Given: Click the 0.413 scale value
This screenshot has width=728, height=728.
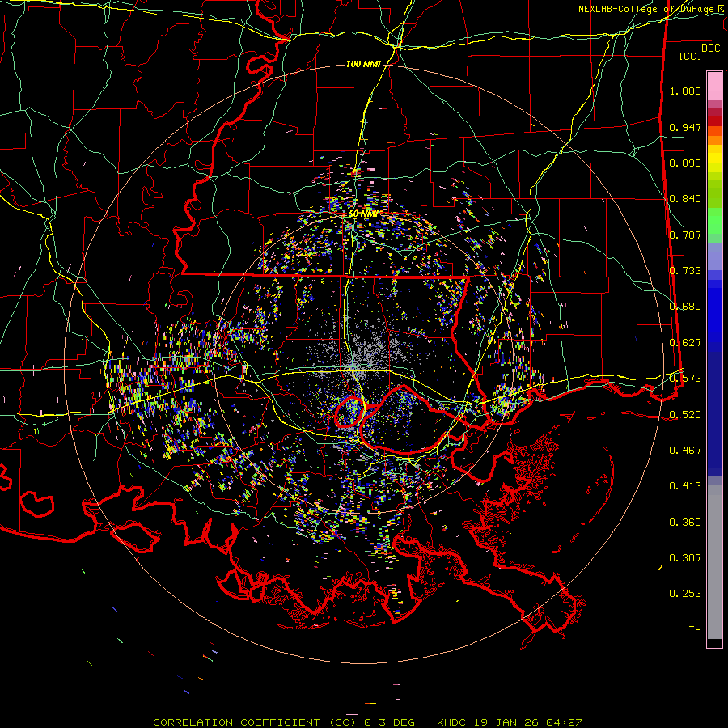Looking at the screenshot, I should point(685,486).
